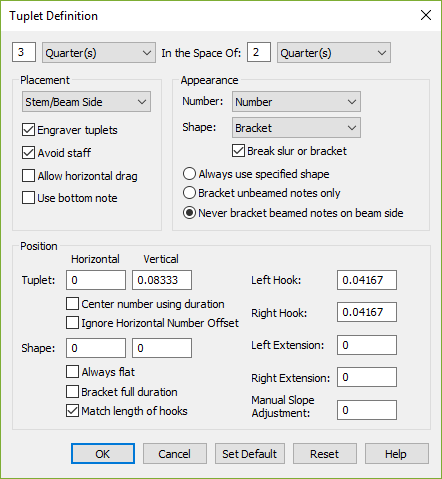The width and height of the screenshot is (442, 479).
Task: Click Set Default button
Action: 250,454
